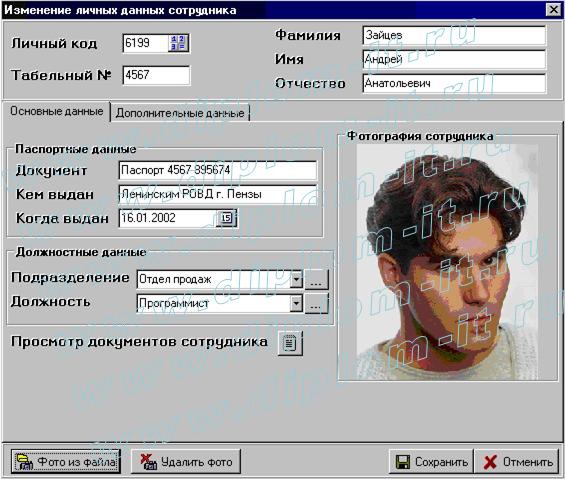Cancel editing with red X Отменить
565x479 pixels.
click(517, 461)
